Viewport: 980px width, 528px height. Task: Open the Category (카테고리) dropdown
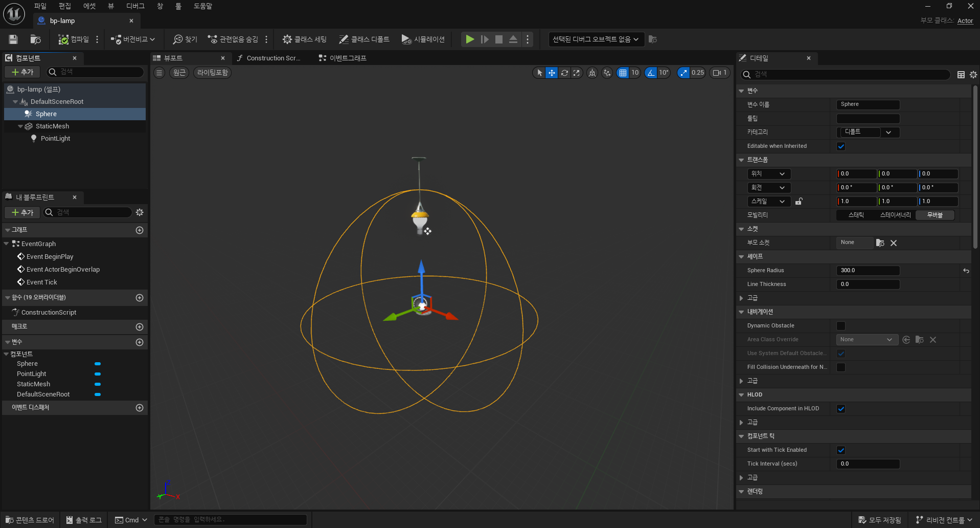[868, 132]
